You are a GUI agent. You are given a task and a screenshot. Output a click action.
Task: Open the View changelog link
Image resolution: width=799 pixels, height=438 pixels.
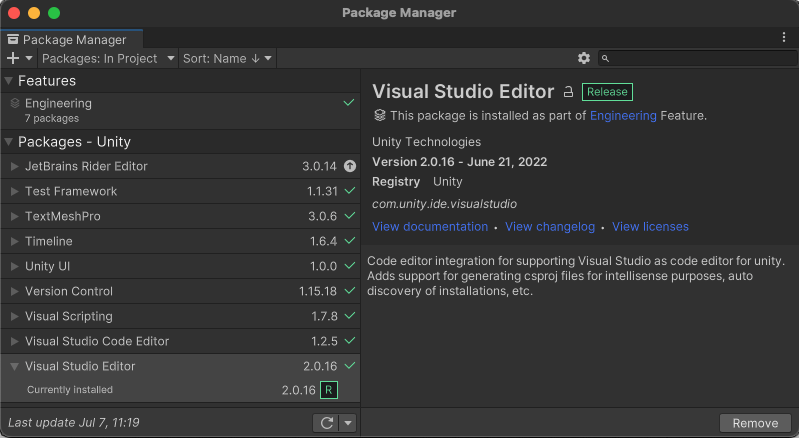[x=550, y=227]
